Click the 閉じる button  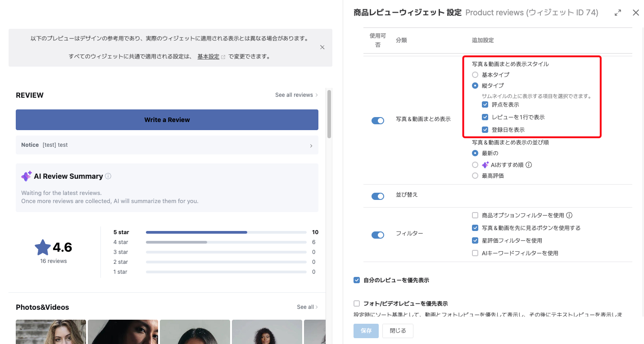[x=398, y=330]
